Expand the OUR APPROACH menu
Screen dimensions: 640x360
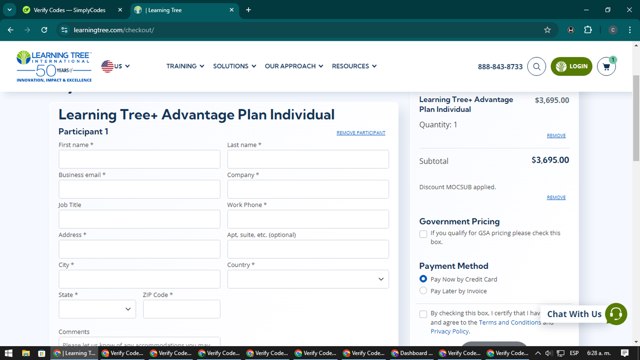point(294,66)
